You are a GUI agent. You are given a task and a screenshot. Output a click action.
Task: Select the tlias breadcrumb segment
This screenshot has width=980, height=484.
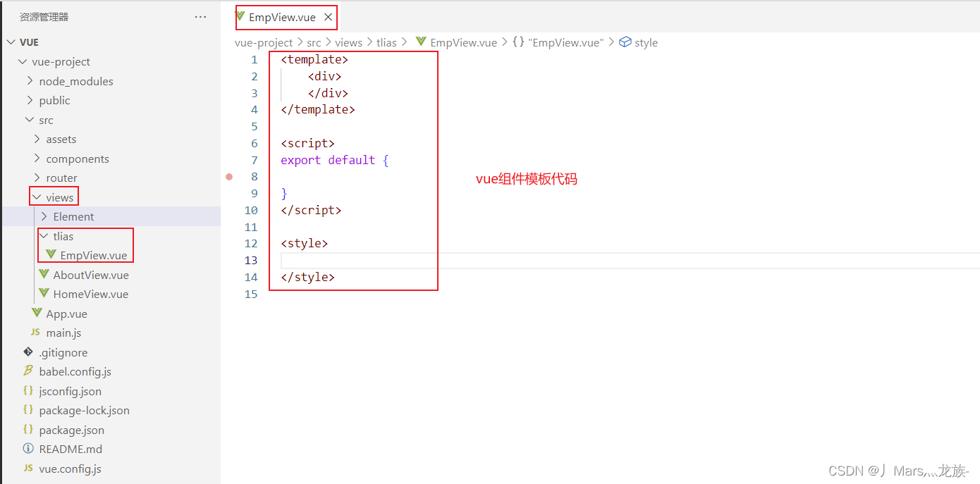[386, 43]
